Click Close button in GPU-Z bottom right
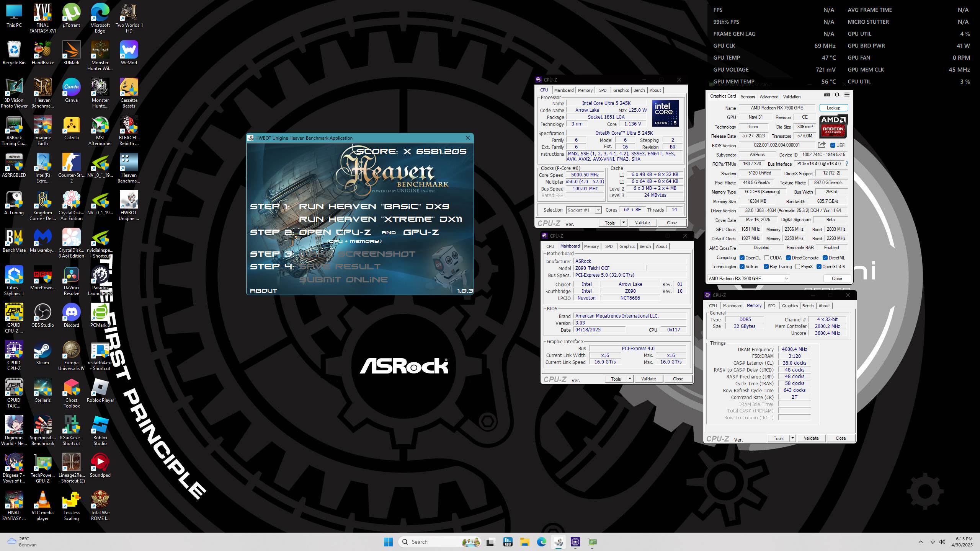The height and width of the screenshot is (551, 980). (836, 279)
